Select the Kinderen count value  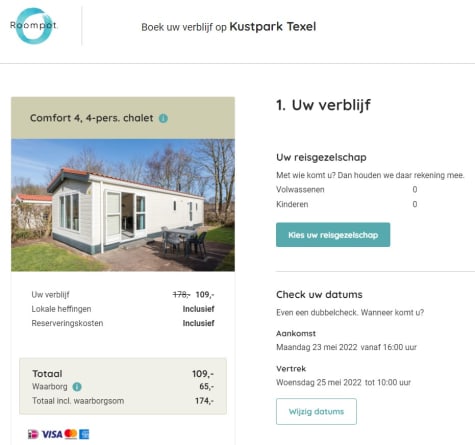(415, 204)
